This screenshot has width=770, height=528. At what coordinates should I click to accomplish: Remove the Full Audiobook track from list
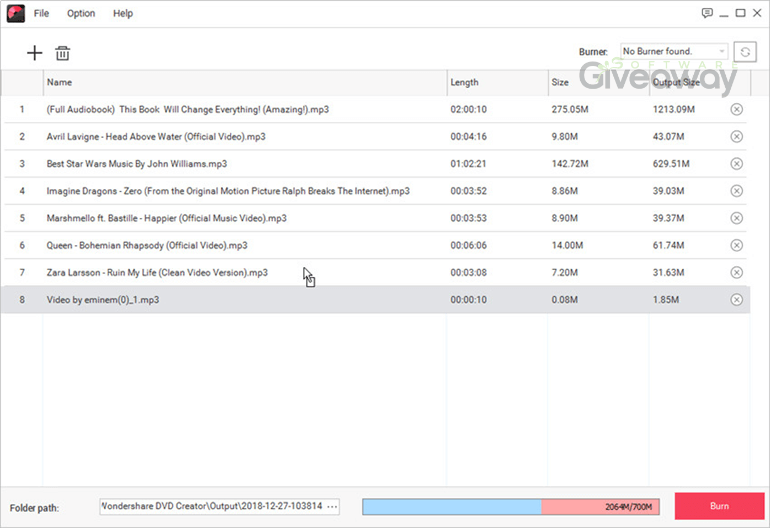pos(737,109)
